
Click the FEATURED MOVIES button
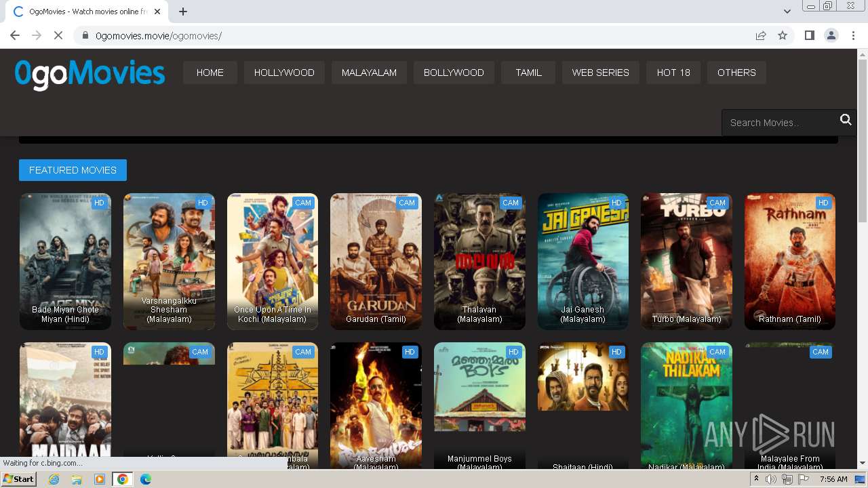click(x=73, y=170)
